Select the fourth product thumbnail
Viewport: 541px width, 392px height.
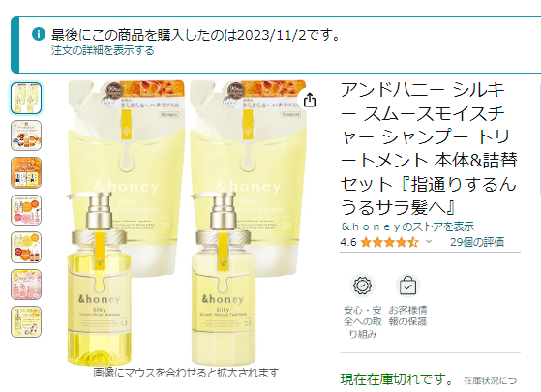coord(26,210)
